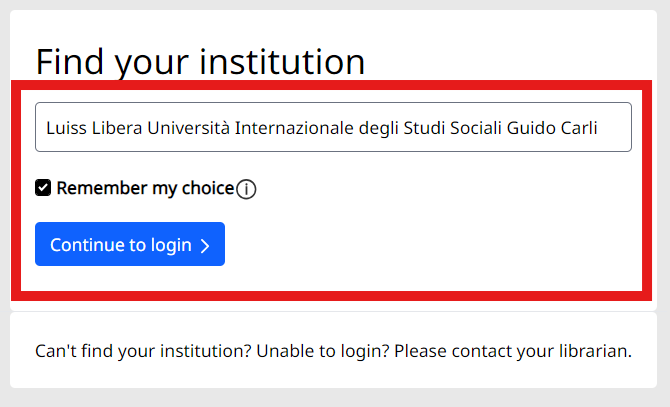Click the word "Libera" in the institution field
Screen dimensions: 670x407
(x=117, y=128)
